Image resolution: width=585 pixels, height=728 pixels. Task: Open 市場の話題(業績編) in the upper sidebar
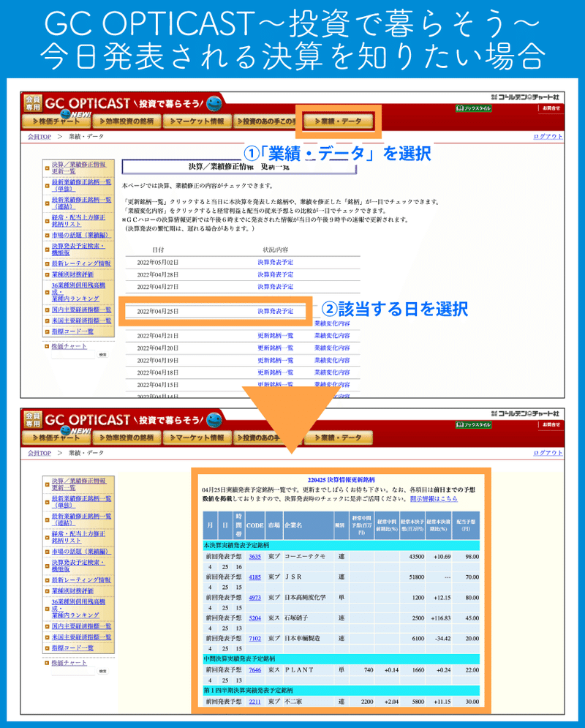[81, 235]
